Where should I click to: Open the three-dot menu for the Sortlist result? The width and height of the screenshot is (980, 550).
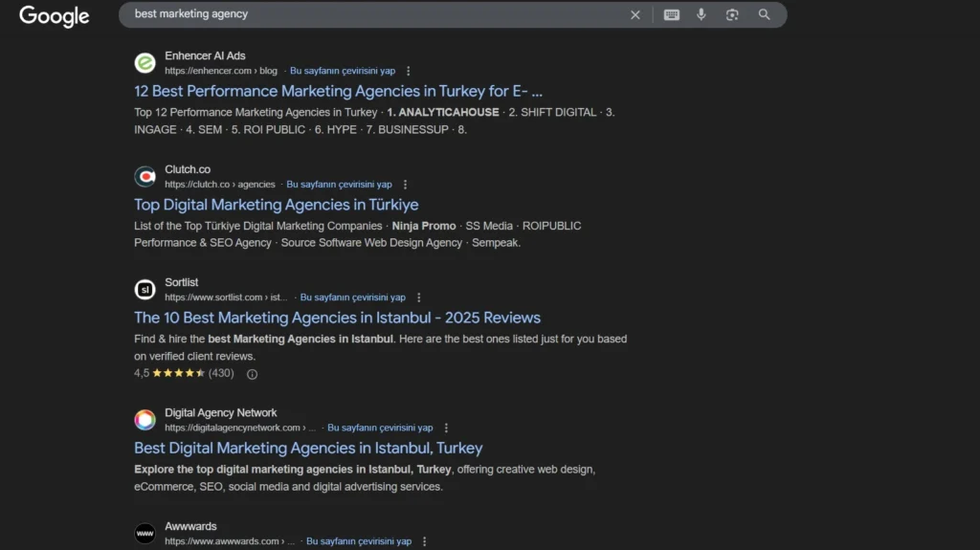tap(419, 297)
